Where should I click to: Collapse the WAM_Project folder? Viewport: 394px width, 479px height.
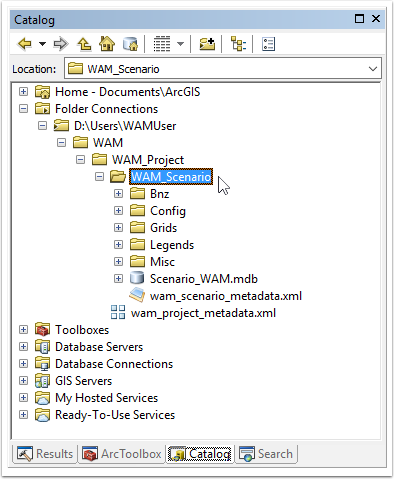(x=80, y=160)
